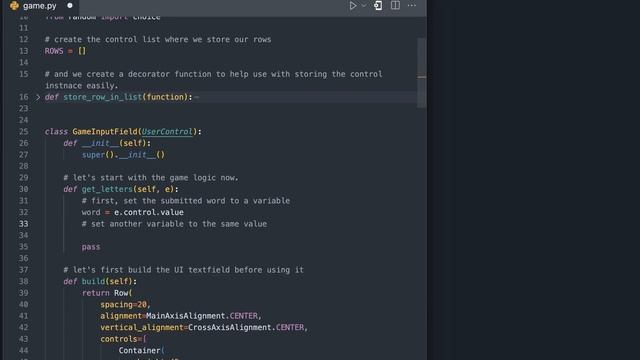Run the Python file with play icon
This screenshot has width=640, height=360.
pos(353,6)
